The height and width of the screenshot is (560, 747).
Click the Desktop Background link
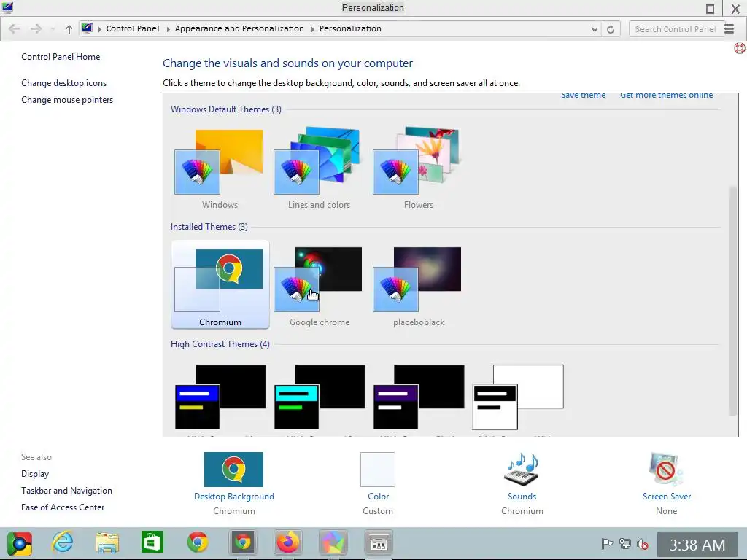tap(234, 496)
